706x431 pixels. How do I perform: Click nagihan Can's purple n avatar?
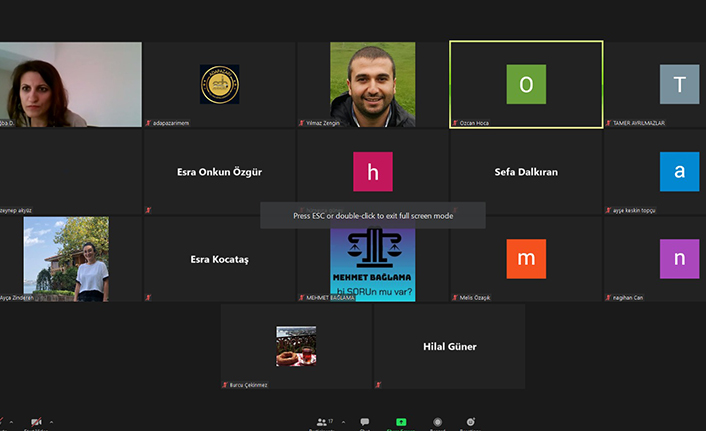tap(679, 259)
